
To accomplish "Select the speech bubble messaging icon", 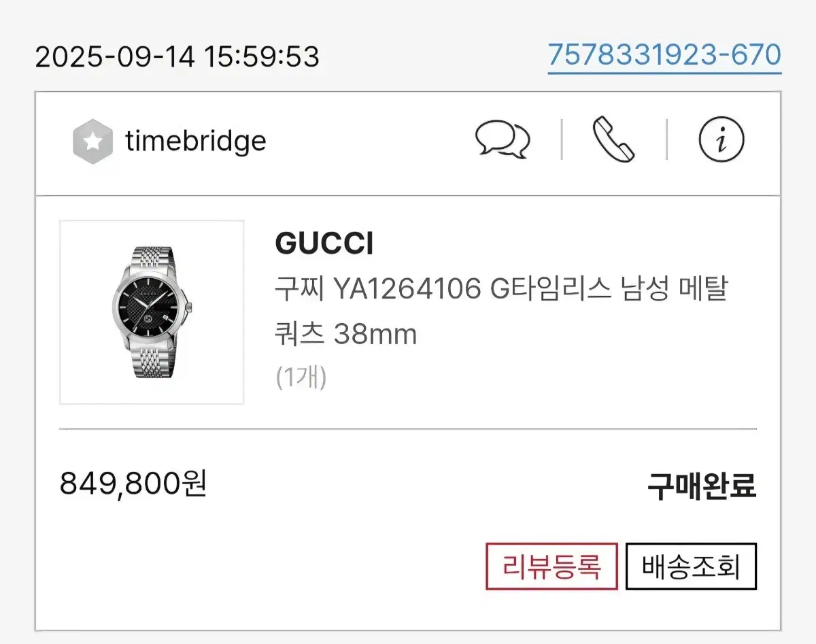I will (x=503, y=141).
